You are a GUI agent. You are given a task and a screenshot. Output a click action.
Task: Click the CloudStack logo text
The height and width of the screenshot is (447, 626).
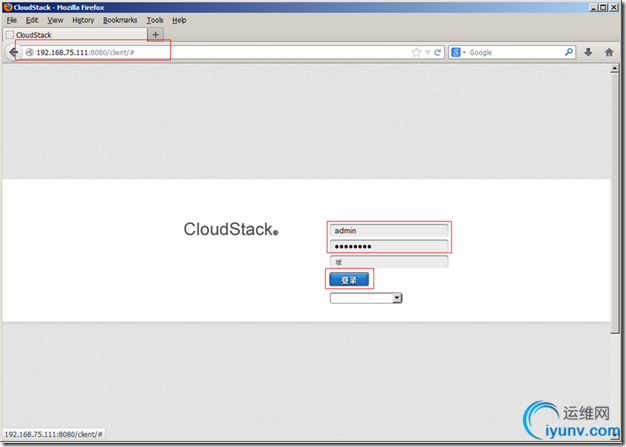(x=231, y=229)
